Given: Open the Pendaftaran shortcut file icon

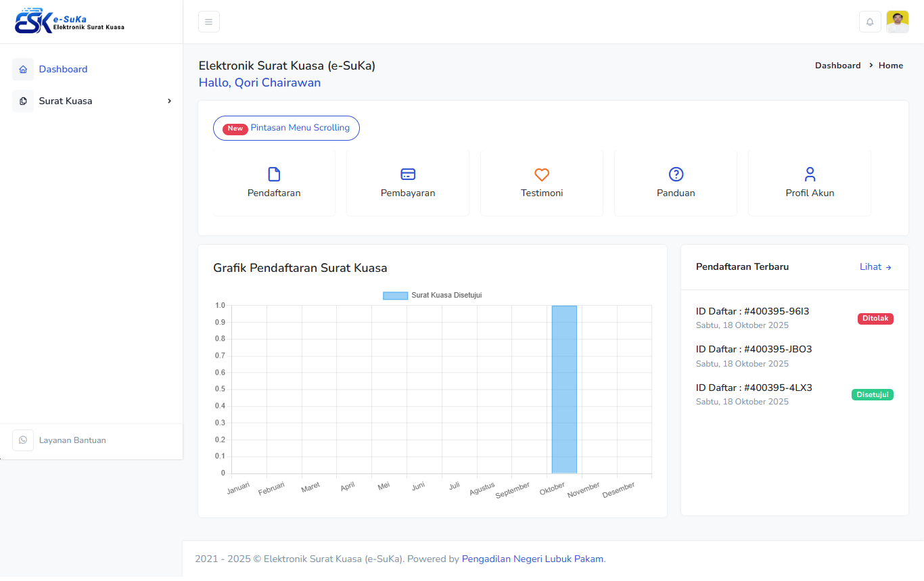Looking at the screenshot, I should coord(274,175).
